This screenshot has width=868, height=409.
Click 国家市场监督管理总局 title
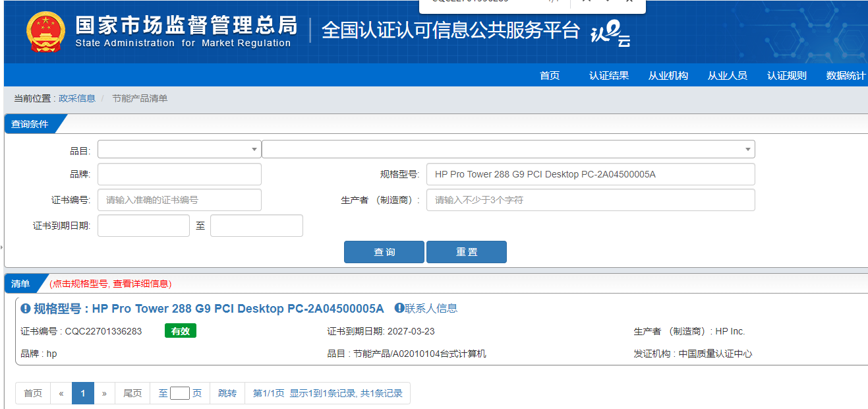[x=187, y=25]
